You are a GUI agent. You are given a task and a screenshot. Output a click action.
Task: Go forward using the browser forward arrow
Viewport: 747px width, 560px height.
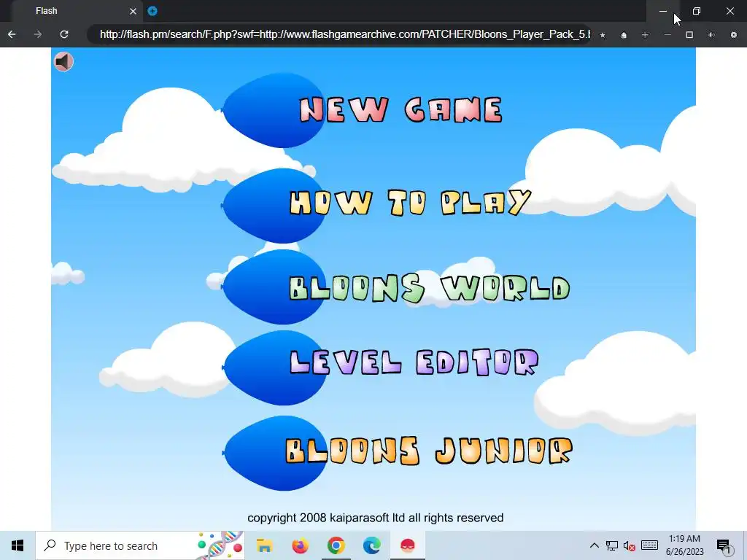pyautogui.click(x=38, y=34)
